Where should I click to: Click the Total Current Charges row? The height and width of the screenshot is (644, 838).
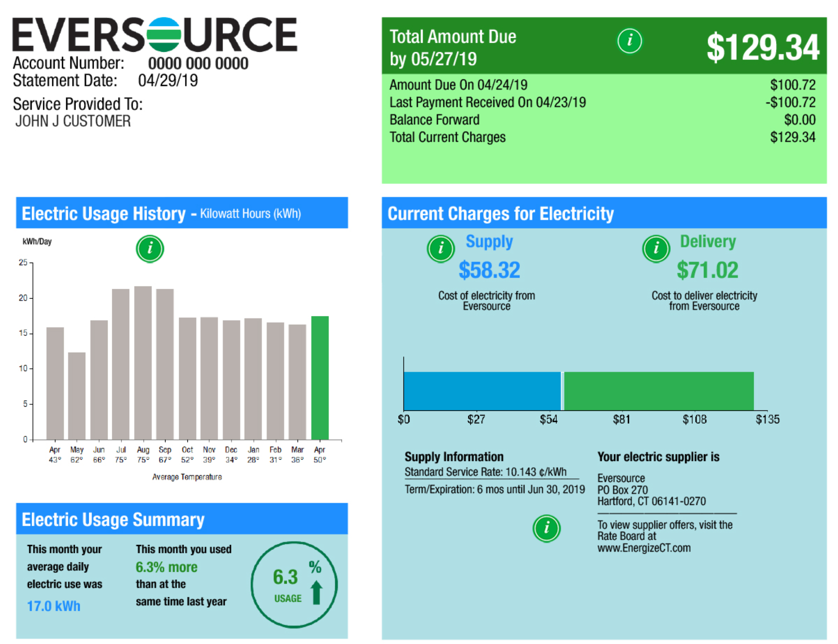coord(602,137)
